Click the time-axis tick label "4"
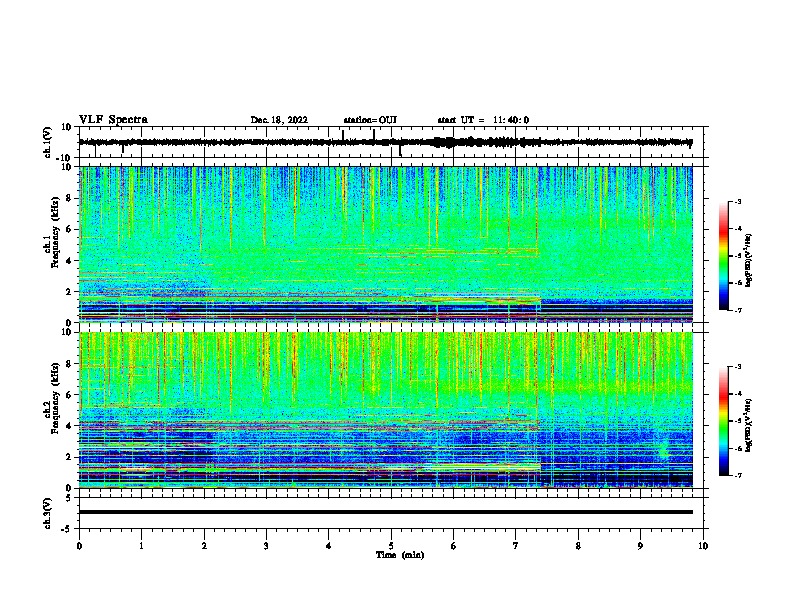This screenshot has height=612, width=792. click(x=329, y=546)
